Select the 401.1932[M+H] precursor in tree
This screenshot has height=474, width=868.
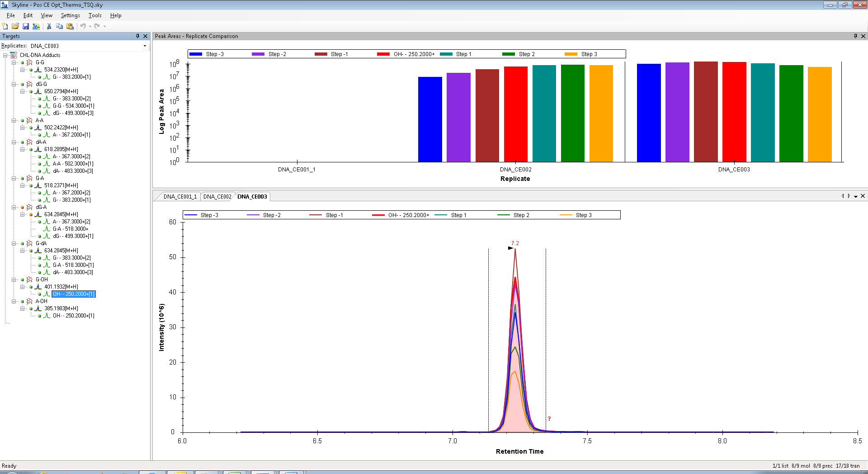61,287
